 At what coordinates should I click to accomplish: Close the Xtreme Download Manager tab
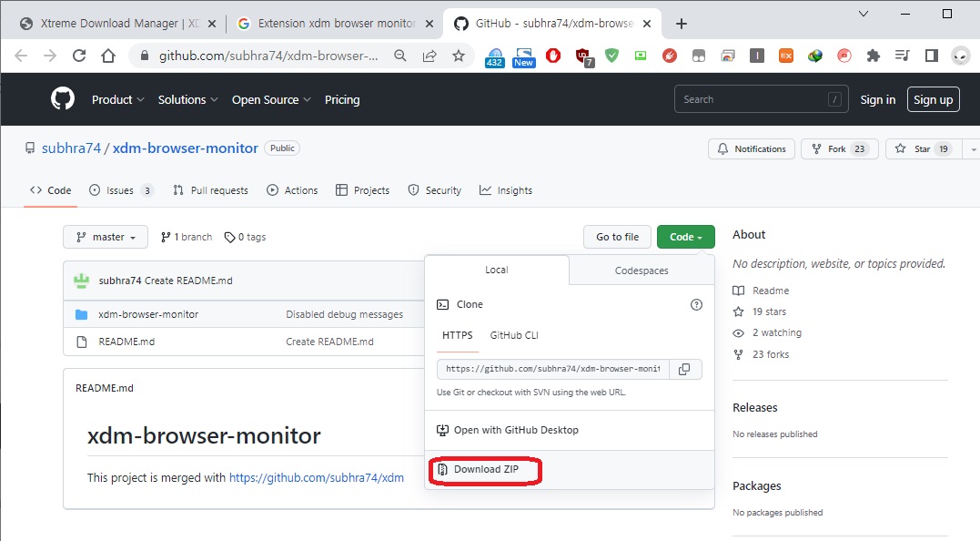(x=212, y=24)
